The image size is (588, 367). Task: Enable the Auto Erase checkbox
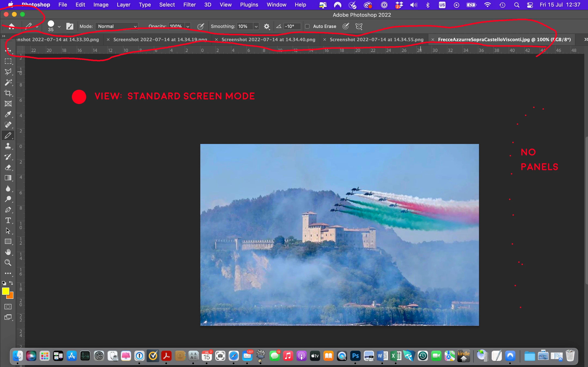(307, 27)
